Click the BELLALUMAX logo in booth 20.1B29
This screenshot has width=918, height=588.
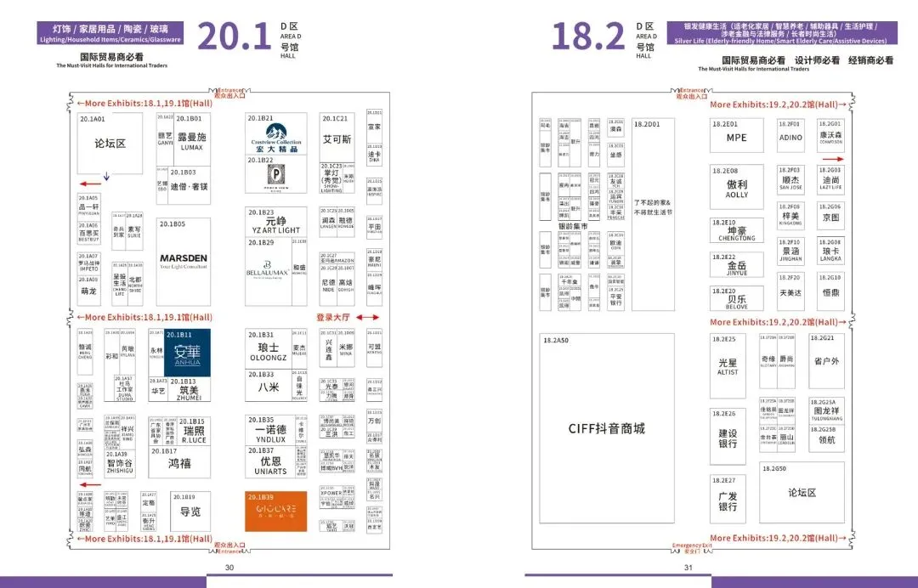tap(267, 269)
